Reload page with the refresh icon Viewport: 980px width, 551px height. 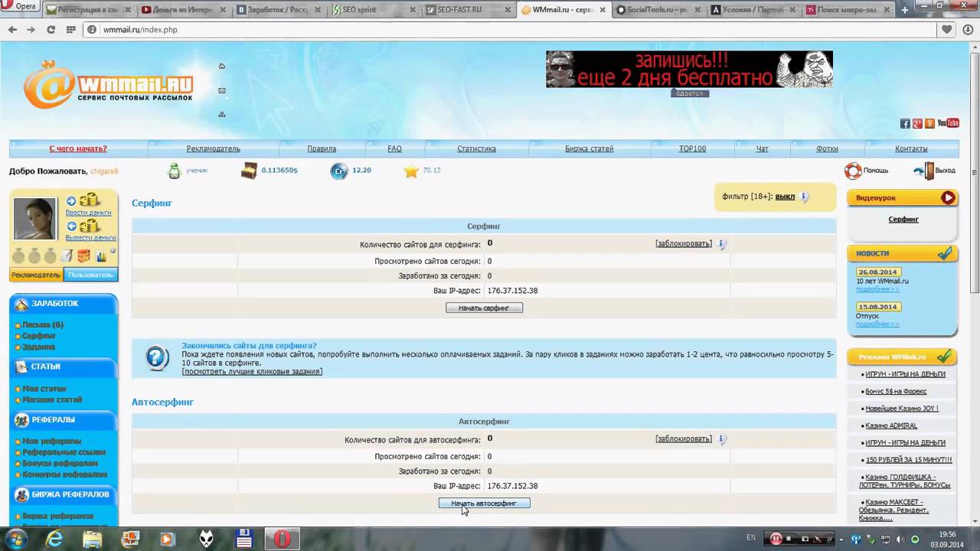tap(51, 29)
